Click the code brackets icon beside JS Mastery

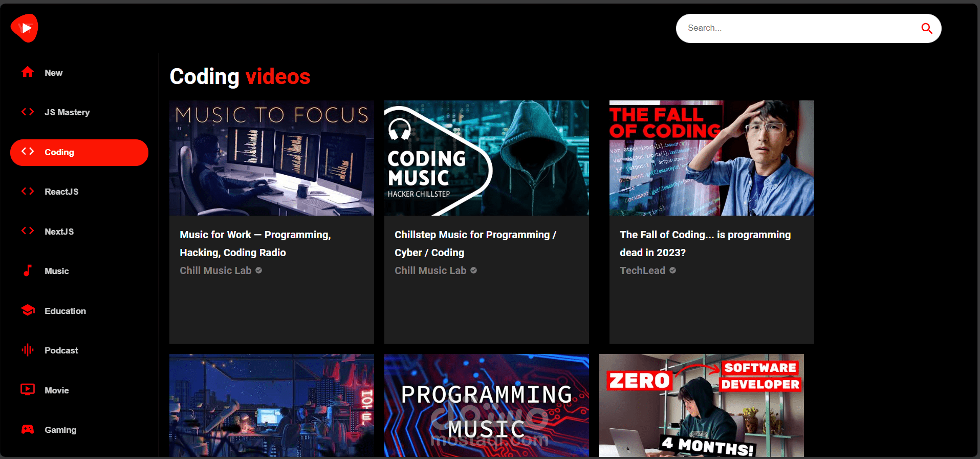(x=28, y=112)
